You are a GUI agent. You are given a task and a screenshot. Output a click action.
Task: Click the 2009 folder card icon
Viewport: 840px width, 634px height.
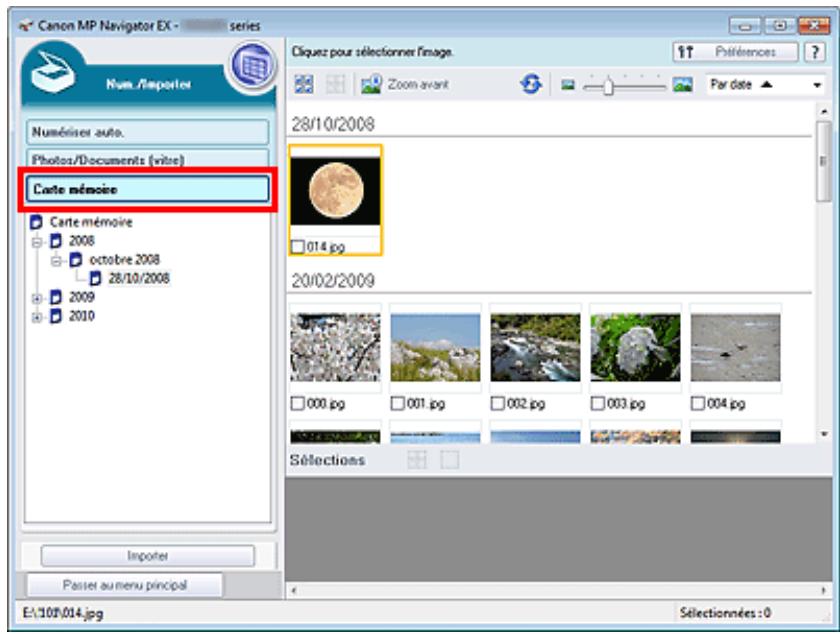click(55, 297)
